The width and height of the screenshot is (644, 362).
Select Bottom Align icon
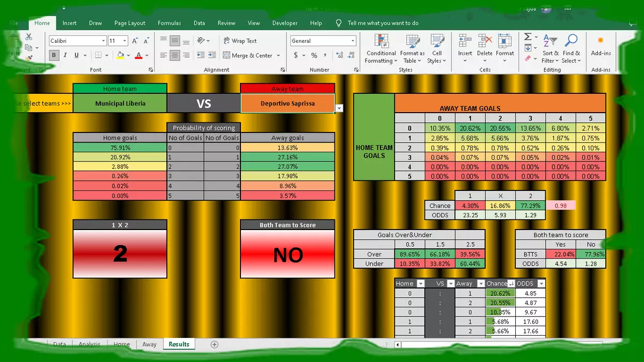(186, 41)
